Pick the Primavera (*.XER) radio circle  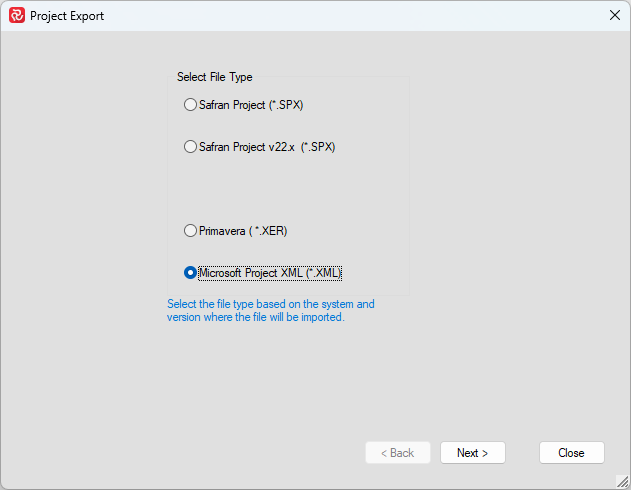[x=190, y=231]
